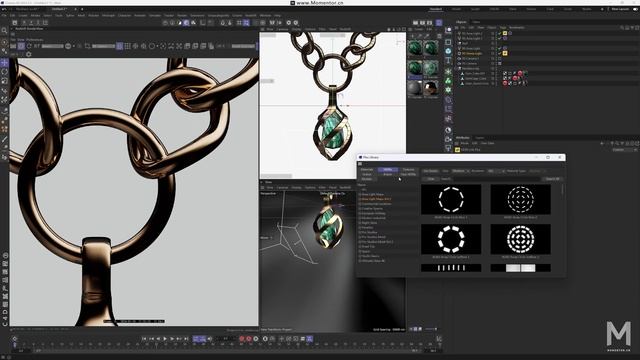Toggle enable checkmark of RS Area Light 2

pos(500,33)
